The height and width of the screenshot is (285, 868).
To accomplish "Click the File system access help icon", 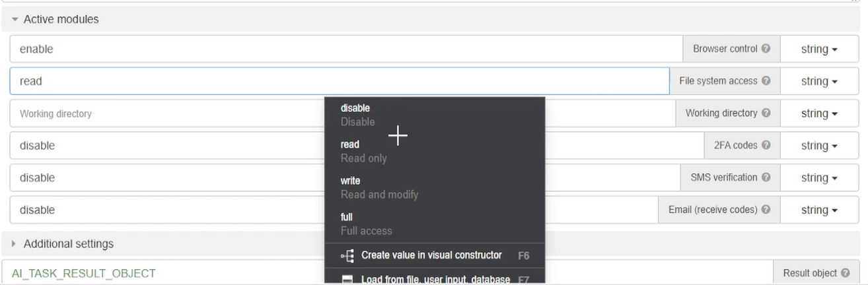I will (x=766, y=81).
